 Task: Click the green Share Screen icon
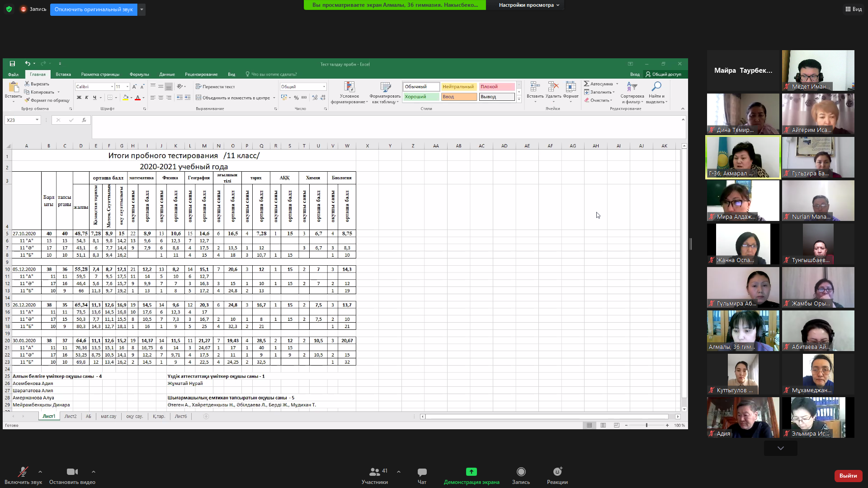(471, 472)
